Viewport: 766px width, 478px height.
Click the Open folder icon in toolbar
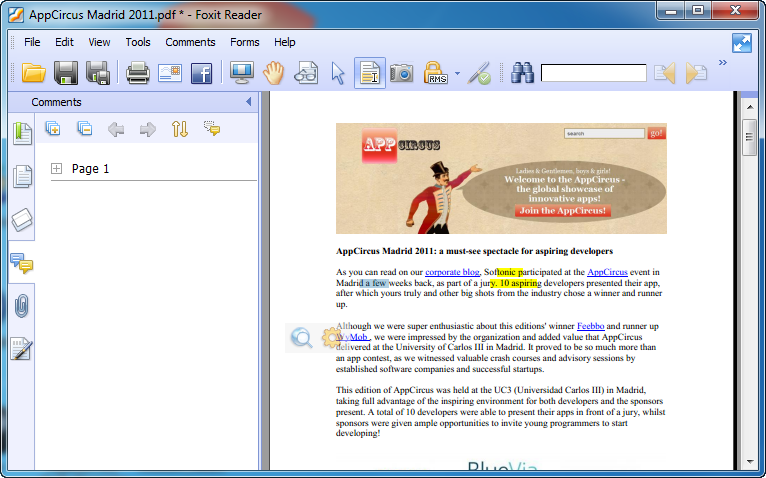pyautogui.click(x=34, y=73)
